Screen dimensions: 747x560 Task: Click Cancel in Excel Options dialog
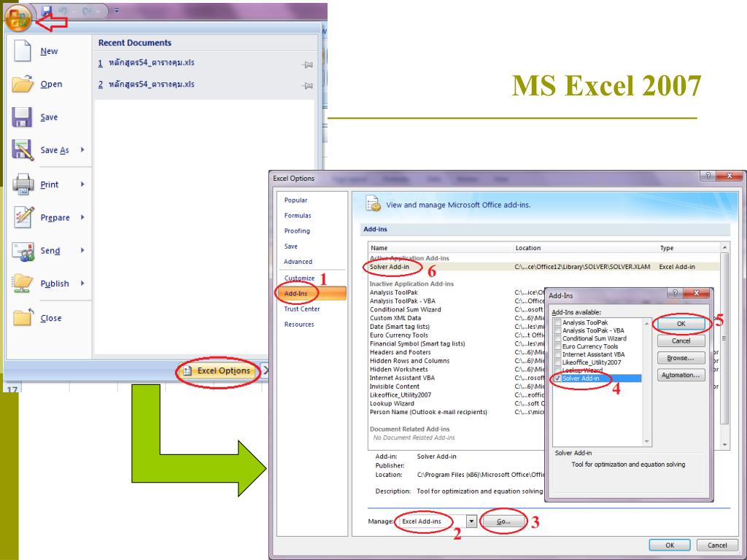(717, 545)
